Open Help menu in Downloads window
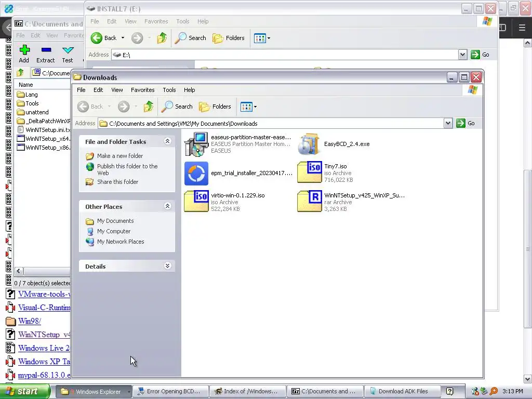The height and width of the screenshot is (399, 532). pos(189,90)
